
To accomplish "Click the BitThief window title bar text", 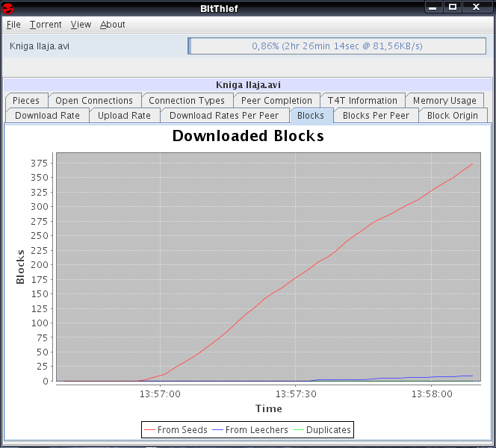I will point(219,8).
